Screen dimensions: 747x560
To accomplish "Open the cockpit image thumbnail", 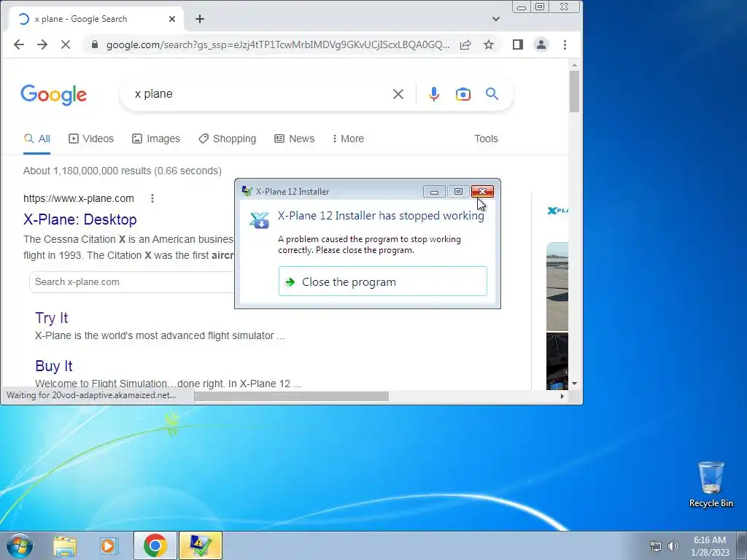I will point(557,361).
